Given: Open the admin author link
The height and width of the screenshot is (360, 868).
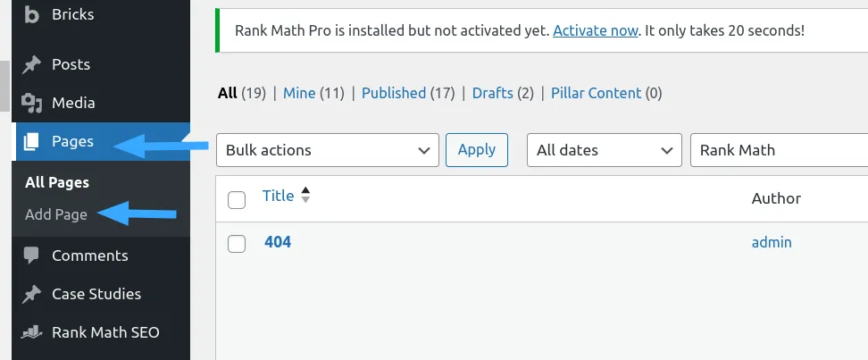Looking at the screenshot, I should pyautogui.click(x=772, y=243).
